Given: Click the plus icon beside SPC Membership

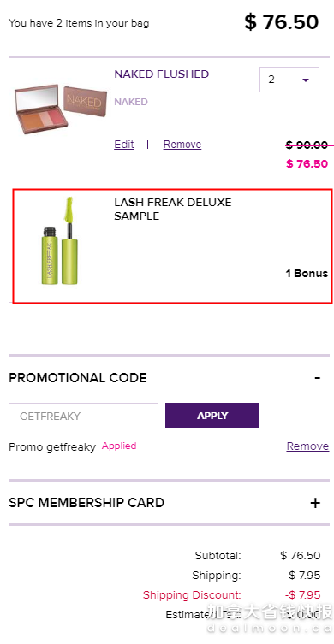Looking at the screenshot, I should (315, 503).
